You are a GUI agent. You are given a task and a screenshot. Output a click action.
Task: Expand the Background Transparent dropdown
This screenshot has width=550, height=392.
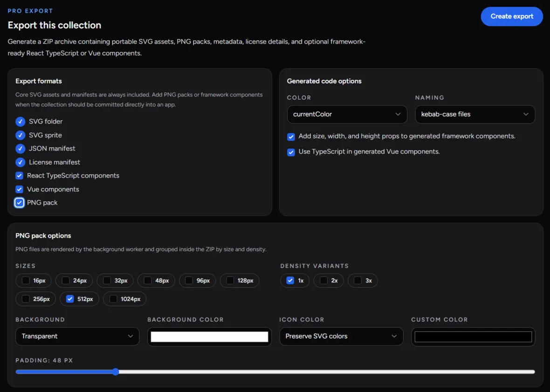pos(77,336)
